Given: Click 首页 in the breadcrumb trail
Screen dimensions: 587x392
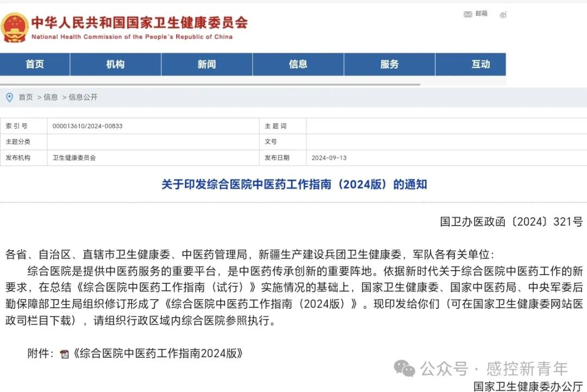Looking at the screenshot, I should tap(25, 97).
